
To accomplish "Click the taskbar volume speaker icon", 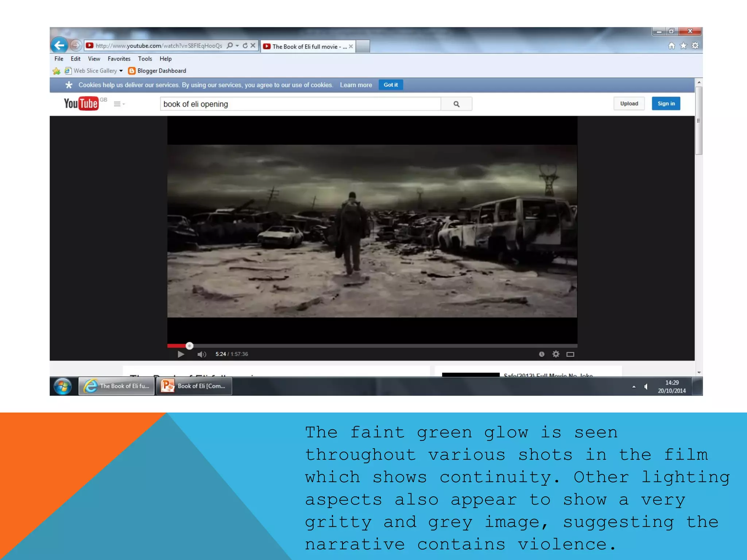I will click(646, 387).
